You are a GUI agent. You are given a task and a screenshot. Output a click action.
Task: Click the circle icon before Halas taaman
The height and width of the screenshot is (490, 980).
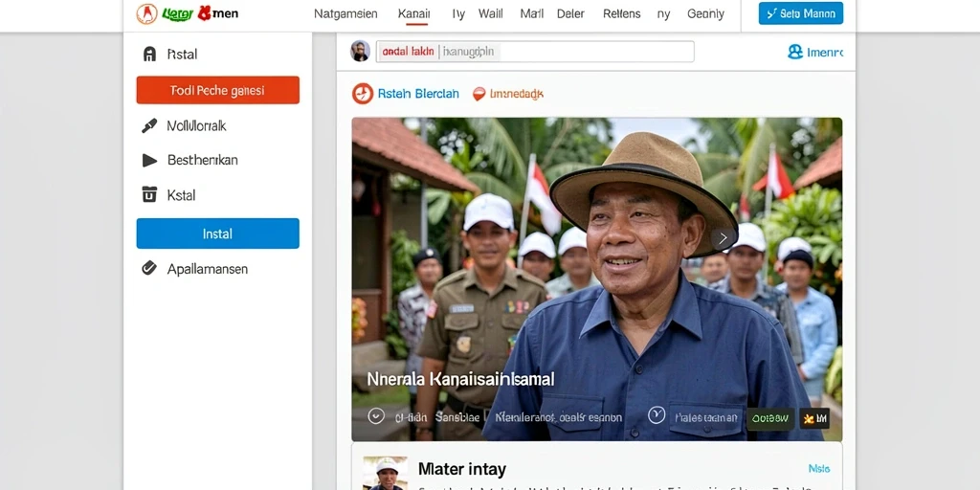tap(656, 415)
